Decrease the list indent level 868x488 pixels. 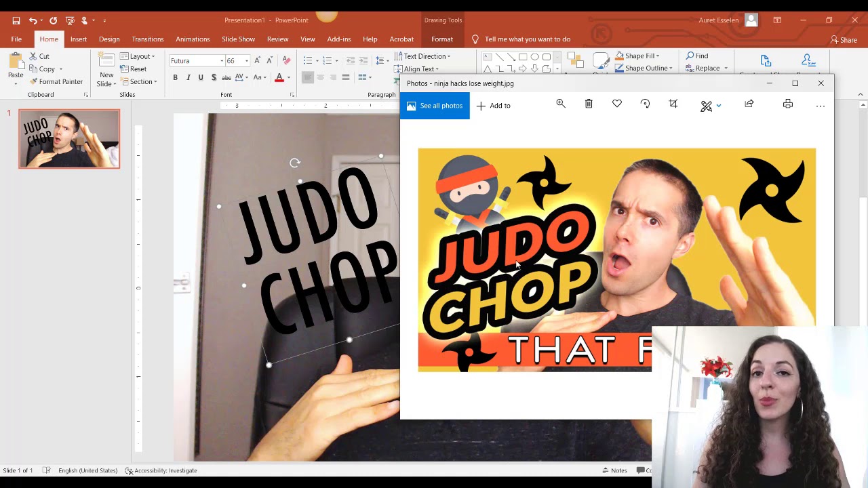[351, 60]
